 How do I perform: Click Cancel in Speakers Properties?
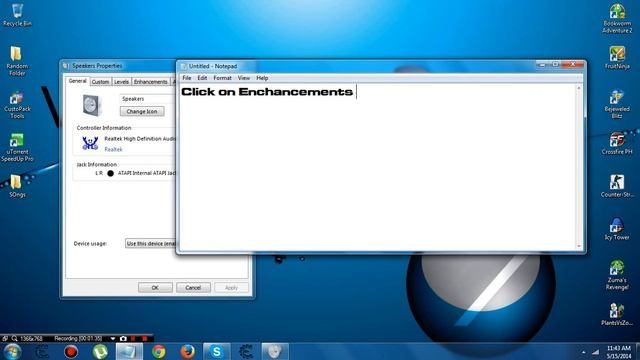pyautogui.click(x=193, y=287)
